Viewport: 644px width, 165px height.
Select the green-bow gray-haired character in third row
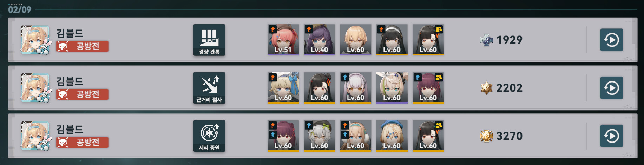point(319,136)
